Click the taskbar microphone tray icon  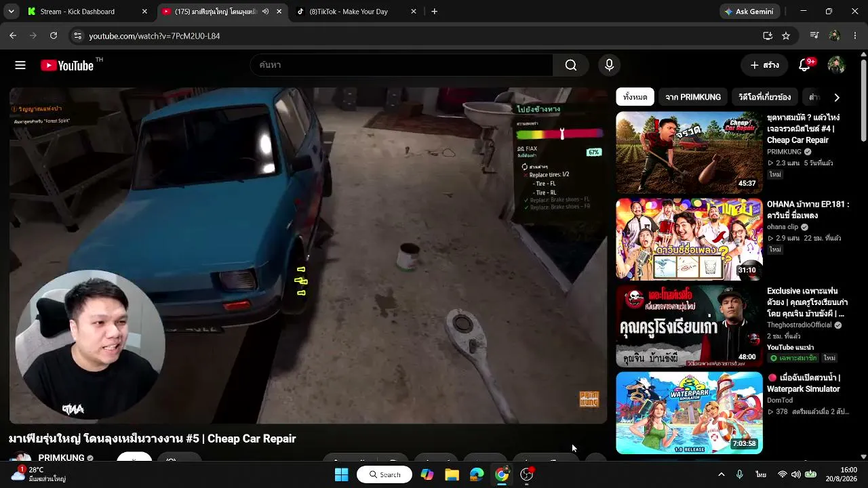[x=740, y=474]
